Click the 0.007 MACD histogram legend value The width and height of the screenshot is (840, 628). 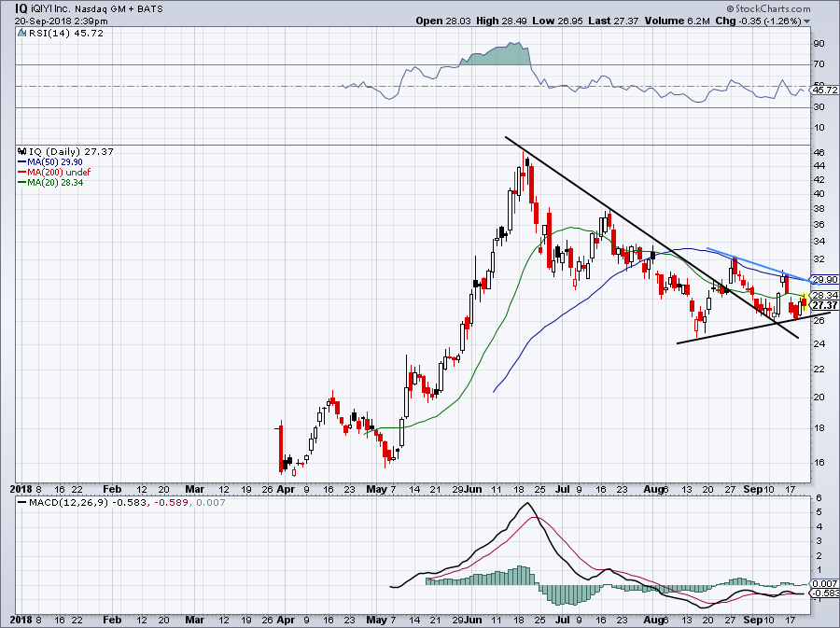211,503
